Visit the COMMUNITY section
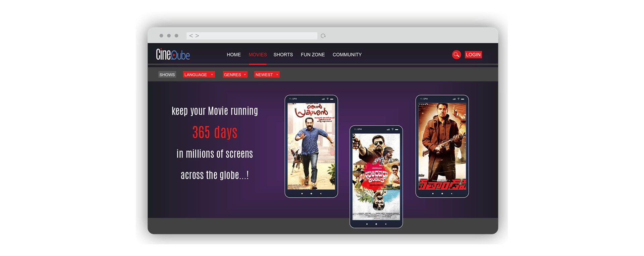The image size is (644, 256). click(347, 55)
